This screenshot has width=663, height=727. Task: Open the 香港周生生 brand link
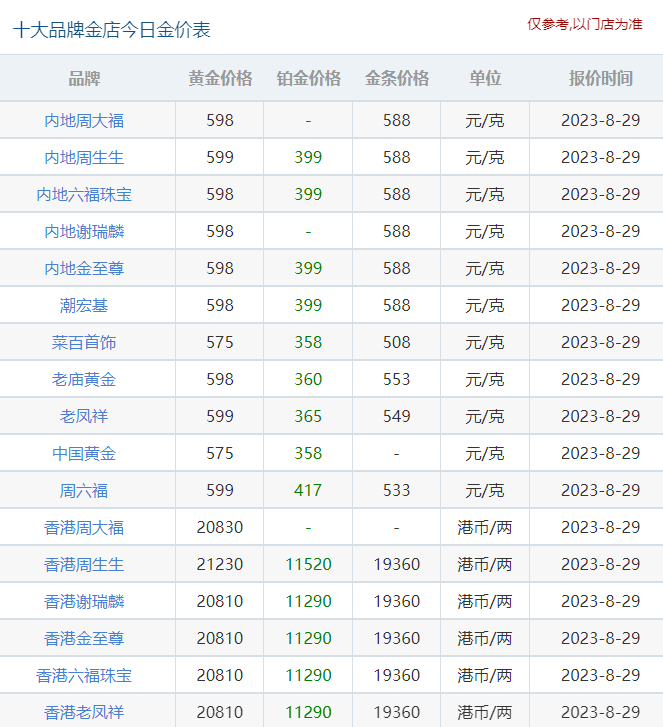pyautogui.click(x=84, y=565)
